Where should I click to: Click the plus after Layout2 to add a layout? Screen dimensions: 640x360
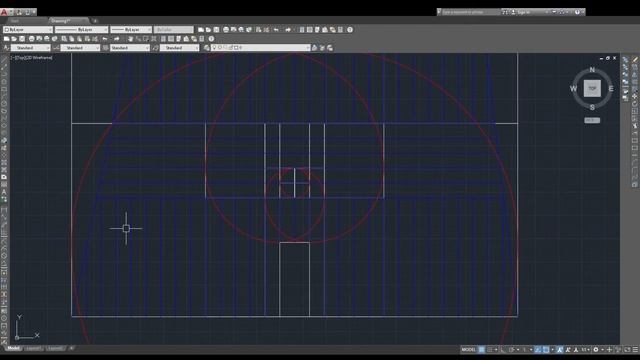click(71, 349)
